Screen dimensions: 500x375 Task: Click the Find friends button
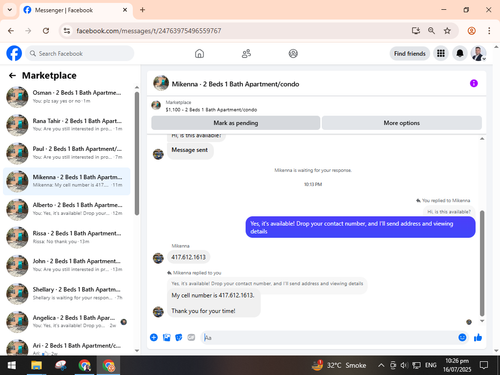pyautogui.click(x=410, y=53)
